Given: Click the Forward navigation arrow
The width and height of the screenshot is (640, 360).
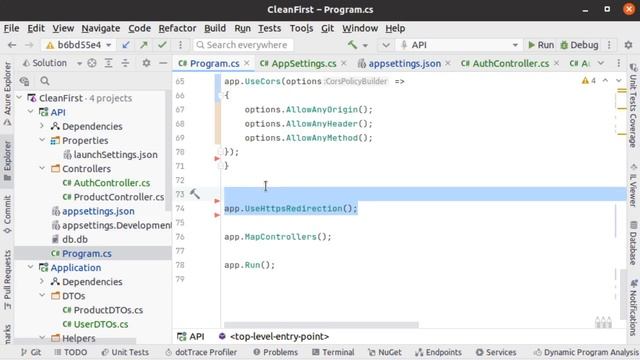Looking at the screenshot, I should 29,45.
